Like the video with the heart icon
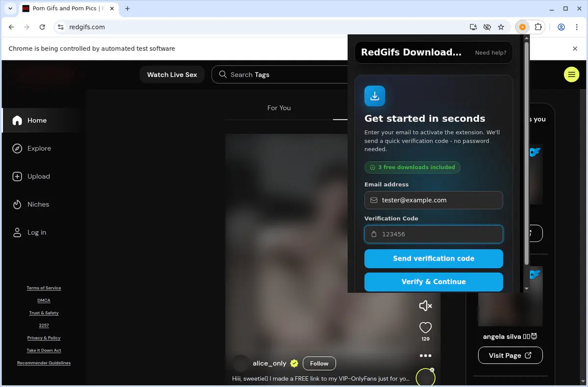This screenshot has height=387, width=588. tap(425, 327)
